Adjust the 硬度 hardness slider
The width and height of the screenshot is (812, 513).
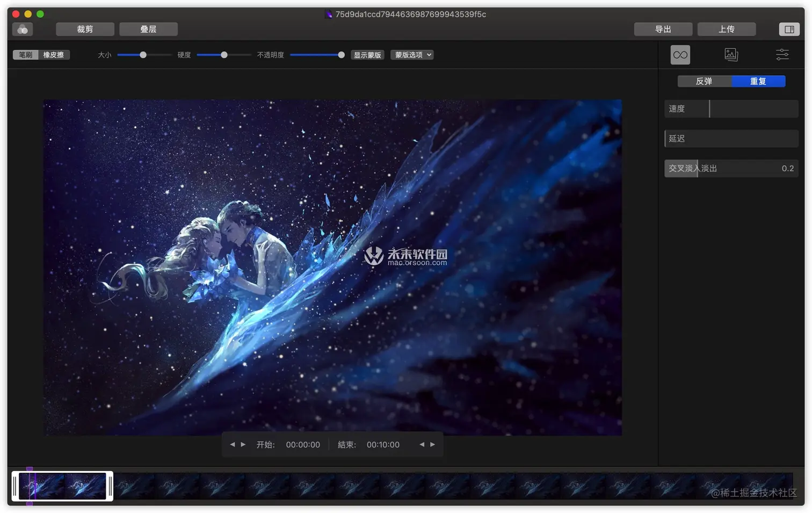point(224,55)
